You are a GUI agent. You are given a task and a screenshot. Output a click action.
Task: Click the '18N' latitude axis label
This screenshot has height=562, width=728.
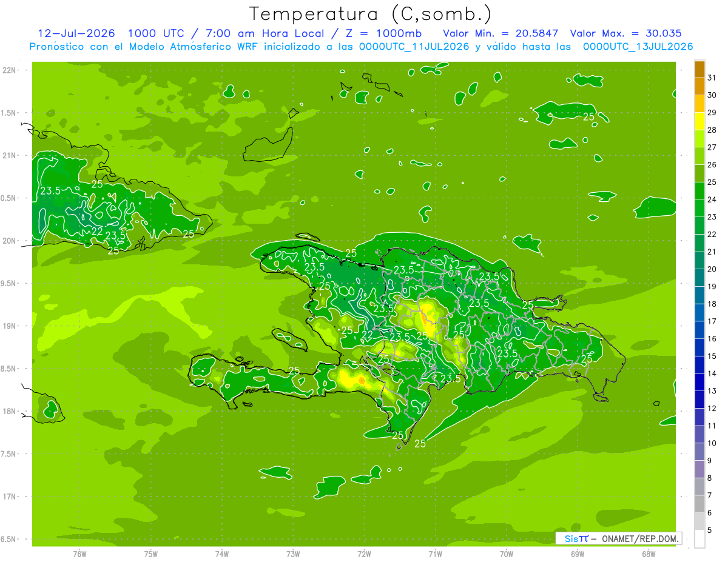pos(10,412)
